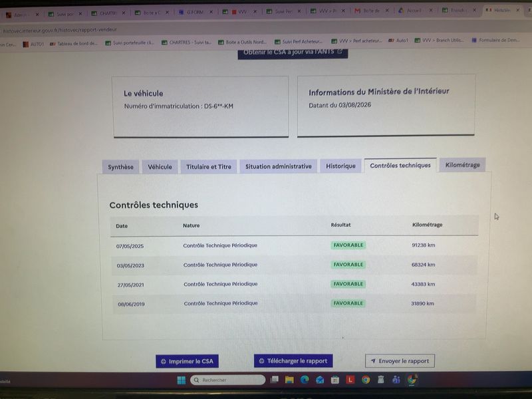
Task: Open the Titulaire et Titre tab
Action: (209, 167)
